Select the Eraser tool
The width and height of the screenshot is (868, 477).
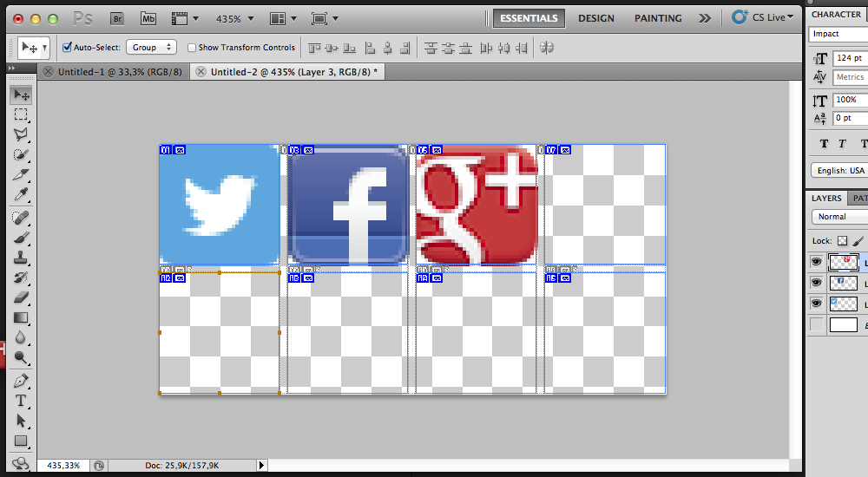pyautogui.click(x=21, y=297)
